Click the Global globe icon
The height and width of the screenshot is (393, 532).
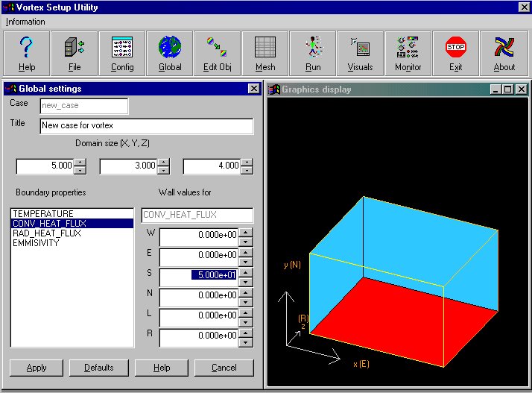pos(170,54)
